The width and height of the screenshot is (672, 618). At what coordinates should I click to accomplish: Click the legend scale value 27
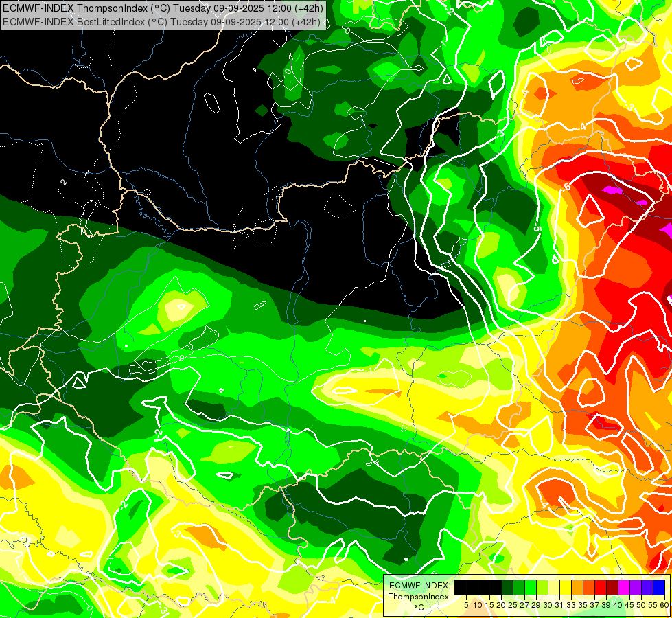(x=524, y=605)
